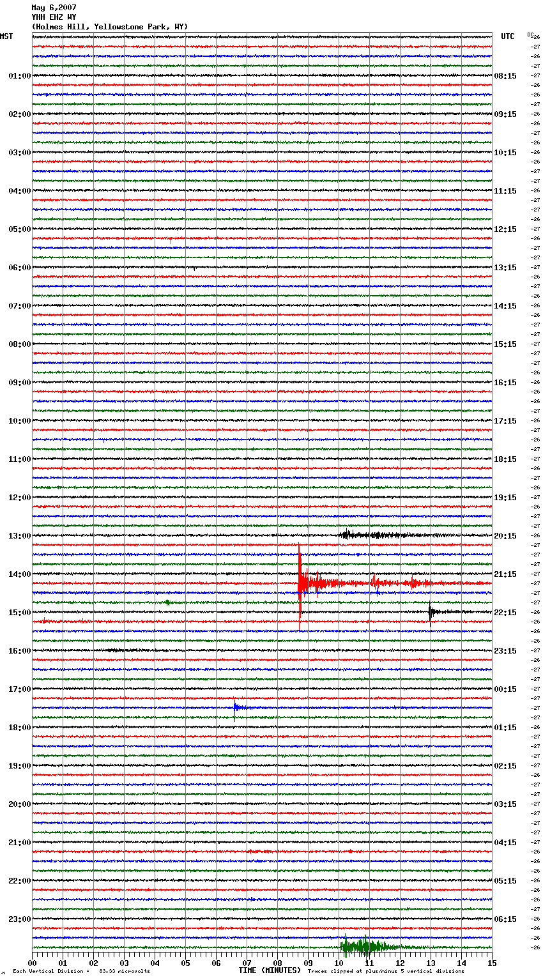Image resolution: width=543 pixels, height=980 pixels.
Task: Click the station code 'YHH EHZ WY'
Action: click(54, 17)
